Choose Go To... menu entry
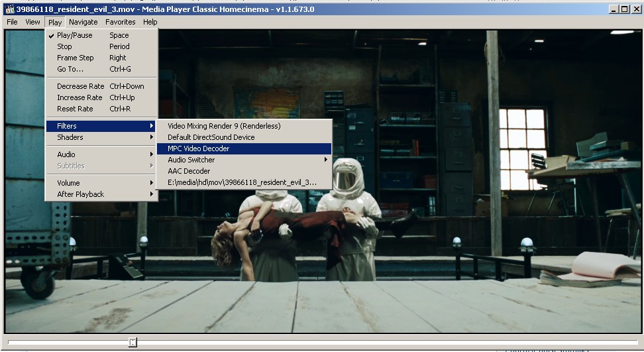 (x=101, y=69)
